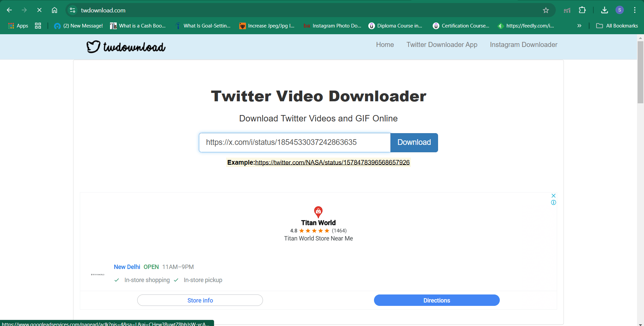Open the ad info icon

click(553, 203)
